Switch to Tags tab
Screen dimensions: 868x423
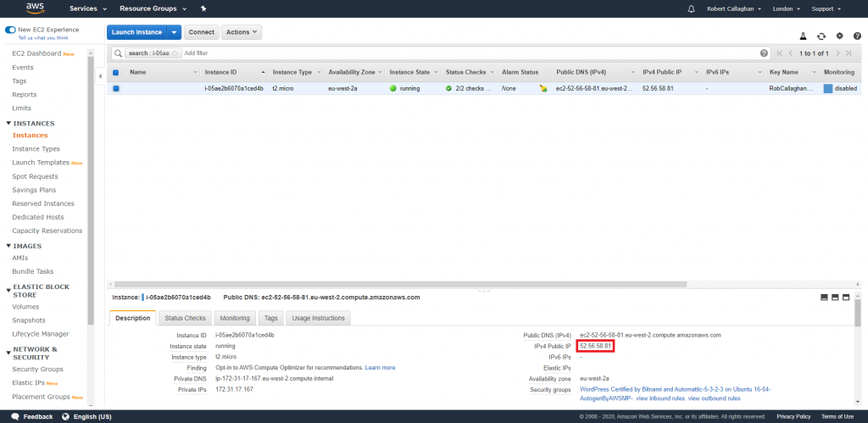[x=271, y=318]
